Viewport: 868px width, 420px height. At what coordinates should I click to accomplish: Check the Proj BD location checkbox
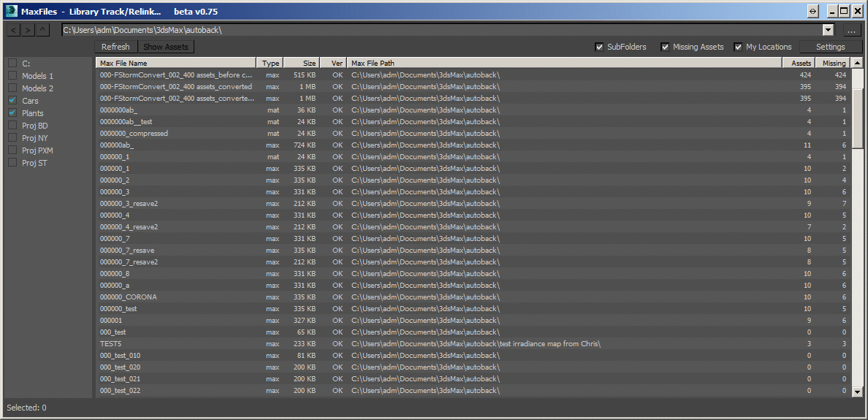(x=12, y=126)
